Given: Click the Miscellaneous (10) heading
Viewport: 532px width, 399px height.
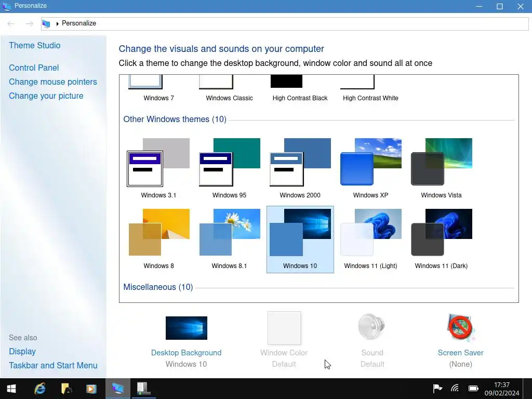Looking at the screenshot, I should click(x=158, y=287).
